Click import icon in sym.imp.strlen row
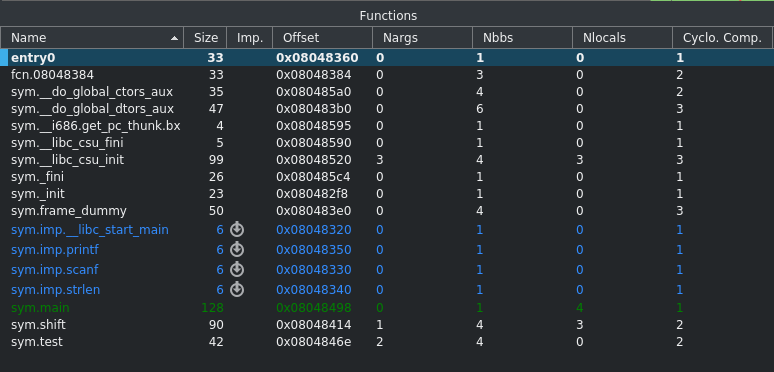The height and width of the screenshot is (372, 774). tap(237, 289)
